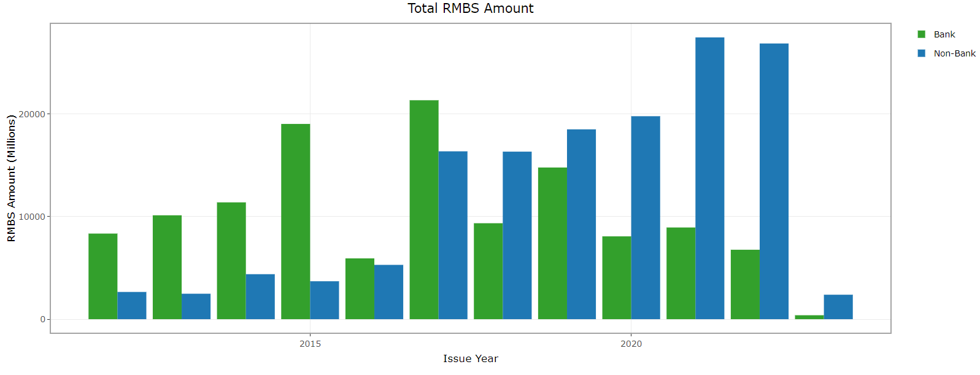This screenshot has width=980, height=375.
Task: Select the tallest blue Non-Bank bar for 2021
Action: 709,178
